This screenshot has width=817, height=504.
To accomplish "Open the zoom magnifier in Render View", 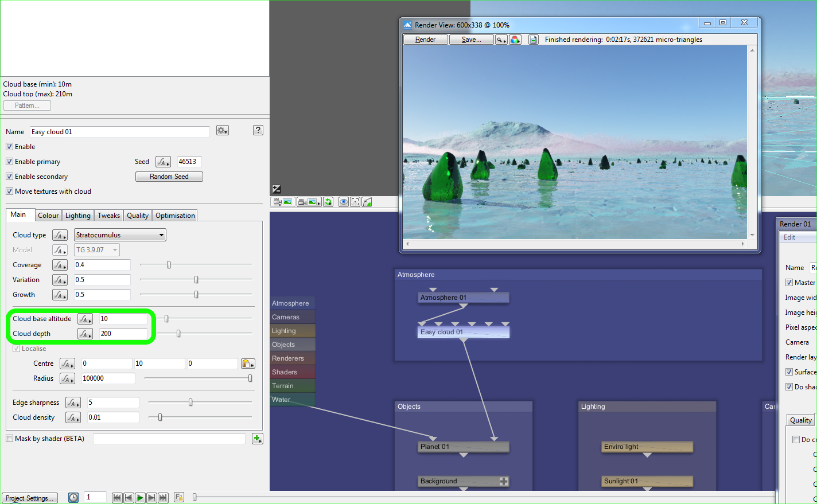I will [501, 40].
